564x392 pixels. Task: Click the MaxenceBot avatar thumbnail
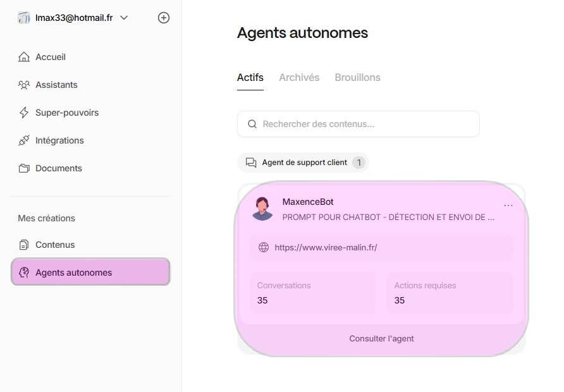click(x=262, y=209)
